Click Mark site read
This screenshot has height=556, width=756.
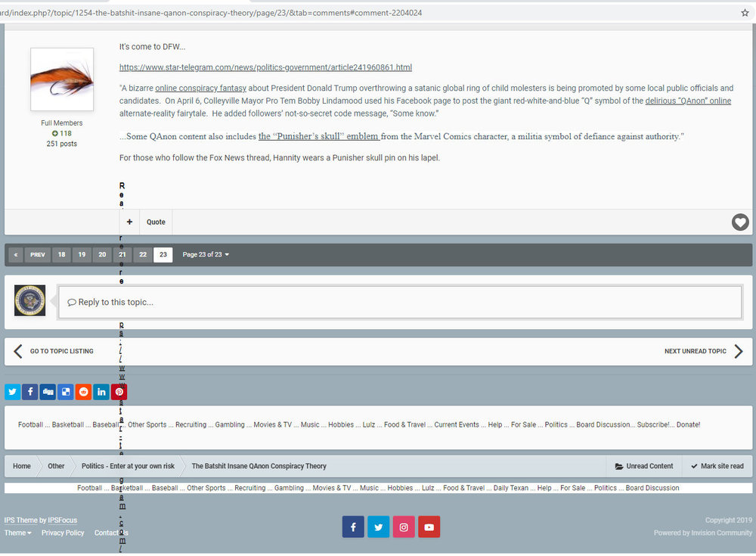[x=717, y=466]
